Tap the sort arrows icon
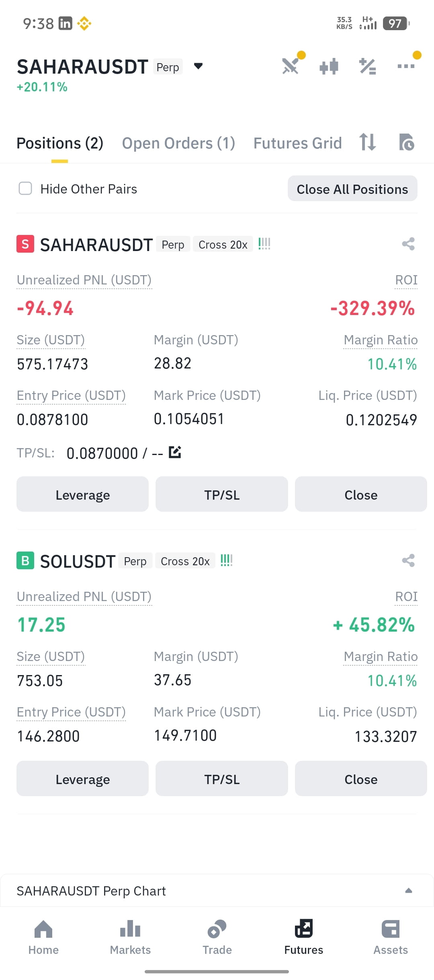The height and width of the screenshot is (980, 434). point(368,142)
